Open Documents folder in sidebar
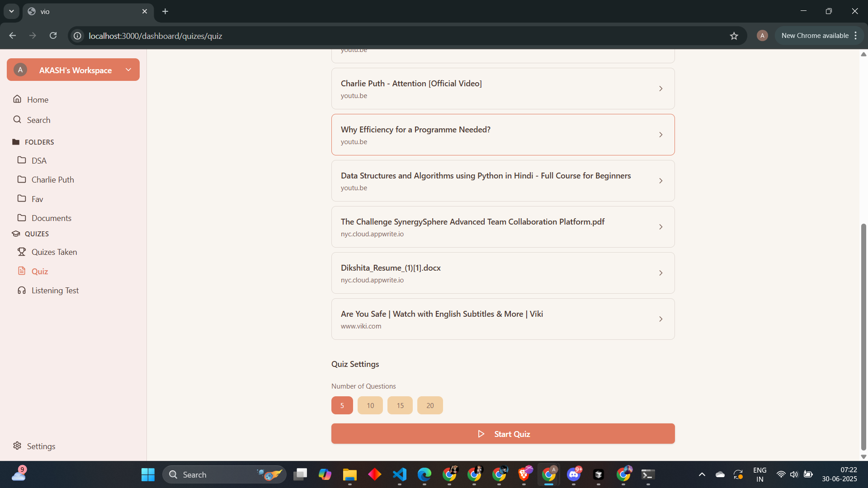The image size is (868, 488). pos(51,218)
